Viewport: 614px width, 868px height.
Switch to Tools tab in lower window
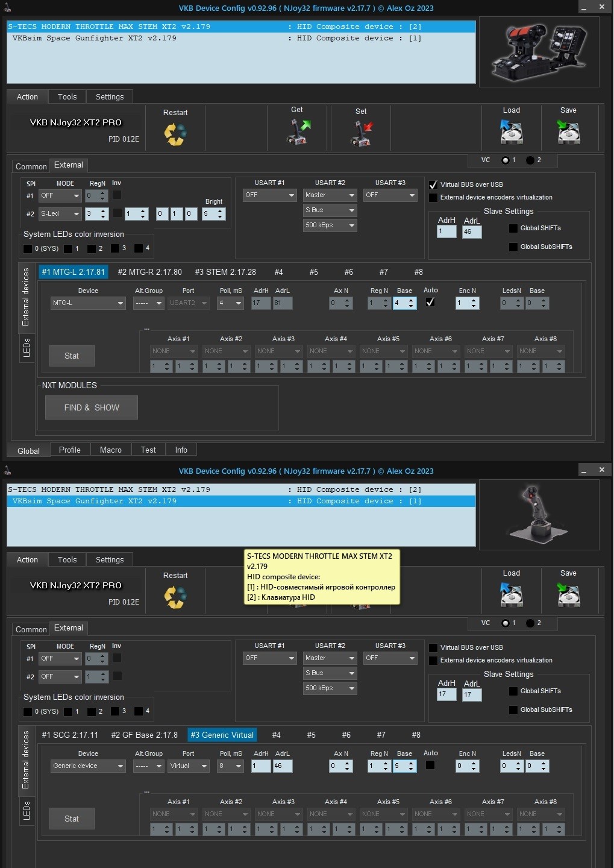67,559
